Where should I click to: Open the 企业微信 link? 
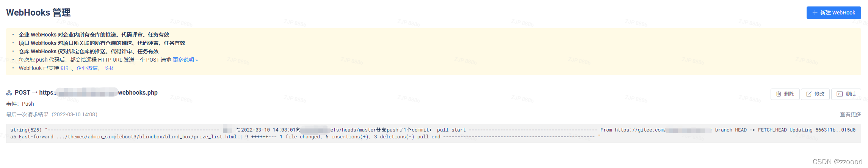pos(87,68)
